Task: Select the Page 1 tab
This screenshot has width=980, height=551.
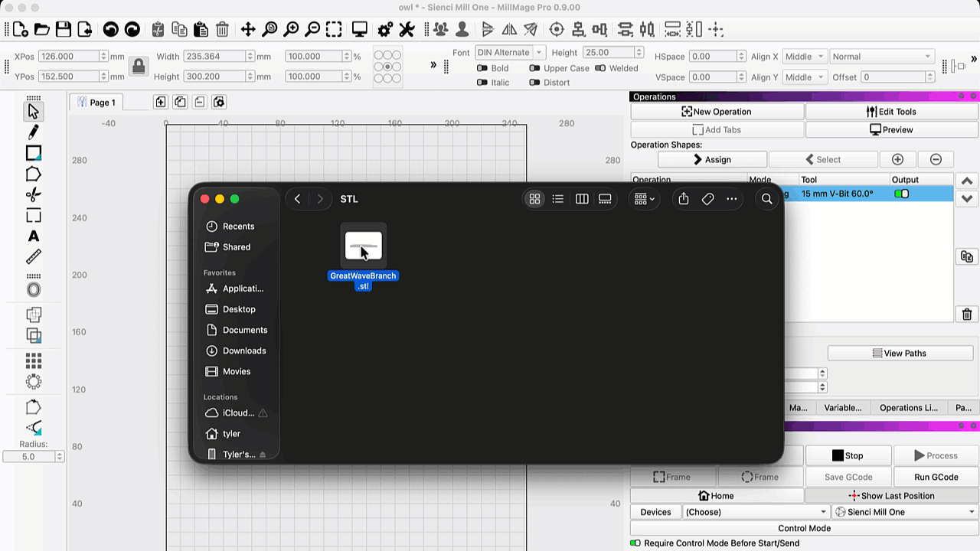Action: (x=95, y=103)
